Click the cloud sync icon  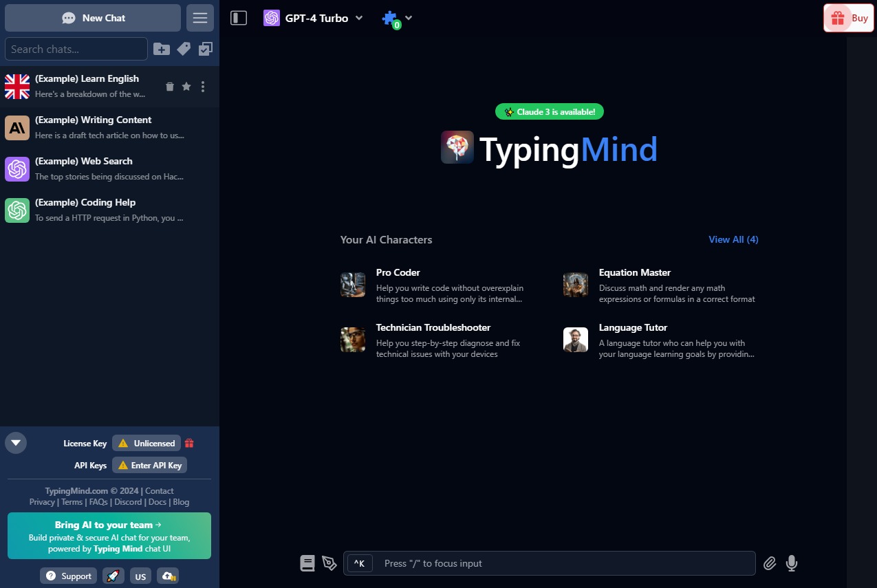[x=168, y=576]
